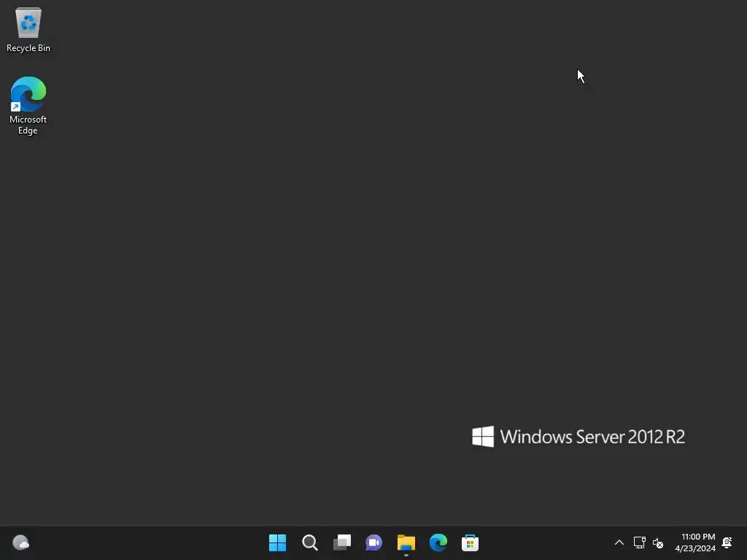The width and height of the screenshot is (747, 560).
Task: Open Task View from the taskbar
Action: click(342, 542)
